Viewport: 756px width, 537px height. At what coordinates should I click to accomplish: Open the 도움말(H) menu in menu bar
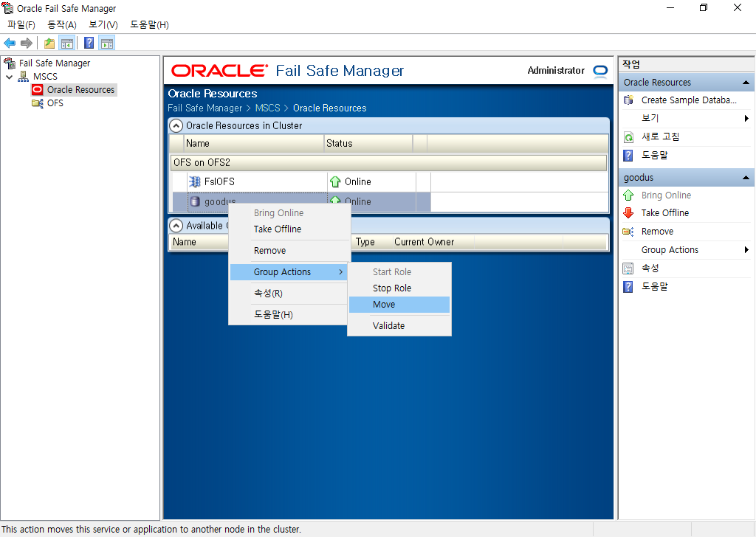point(149,24)
